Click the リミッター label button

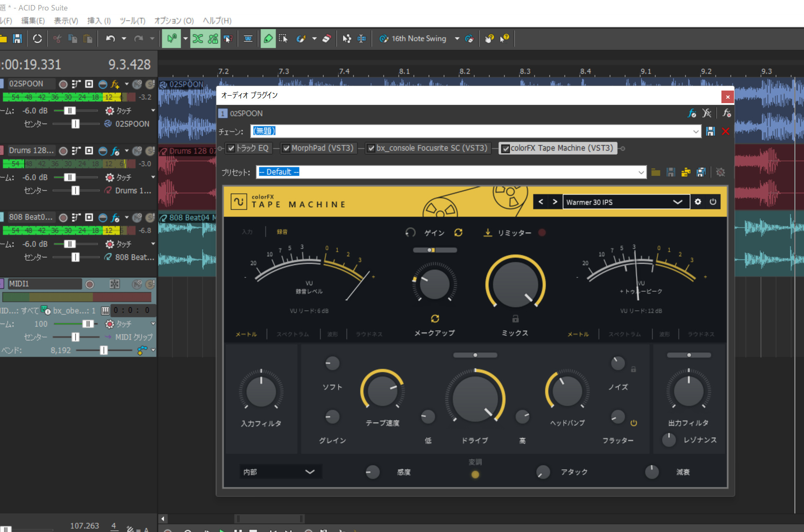(x=514, y=233)
